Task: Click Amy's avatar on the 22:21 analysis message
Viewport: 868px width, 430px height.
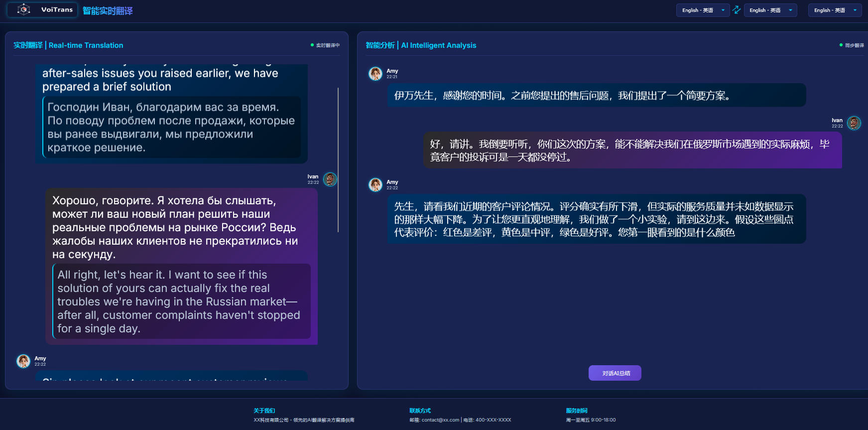Action: [375, 74]
